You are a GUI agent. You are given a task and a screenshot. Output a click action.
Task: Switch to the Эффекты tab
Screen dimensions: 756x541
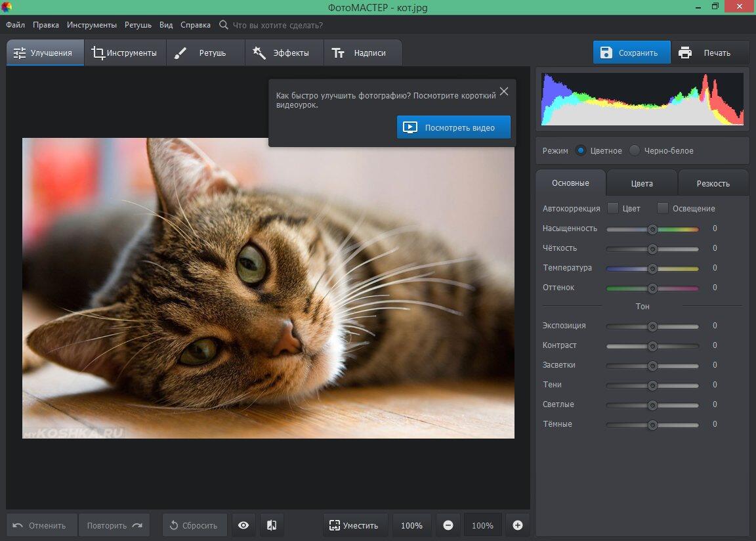click(283, 53)
